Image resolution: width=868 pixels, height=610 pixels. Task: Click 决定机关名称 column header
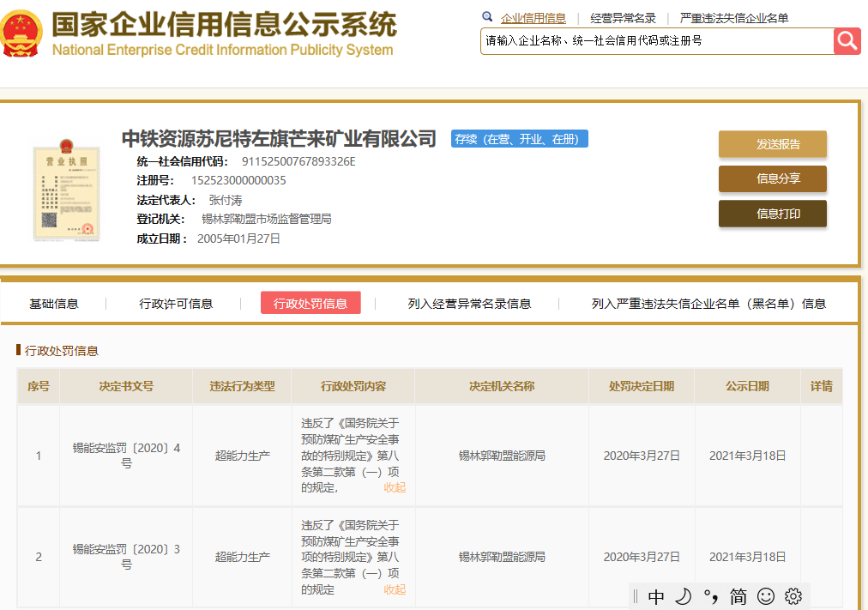click(x=502, y=386)
